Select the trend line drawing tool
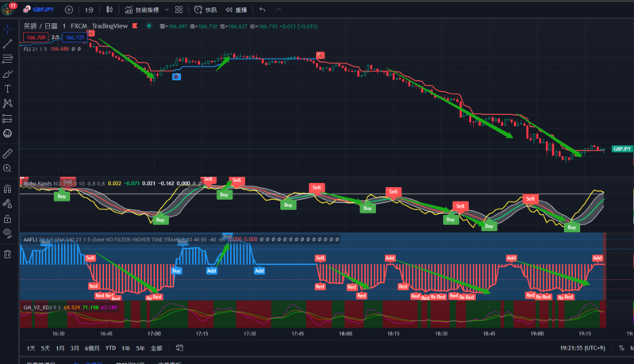 7,44
